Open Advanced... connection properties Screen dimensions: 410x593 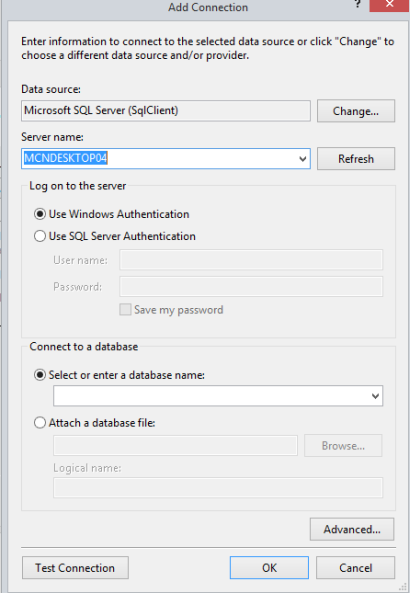(x=352, y=529)
